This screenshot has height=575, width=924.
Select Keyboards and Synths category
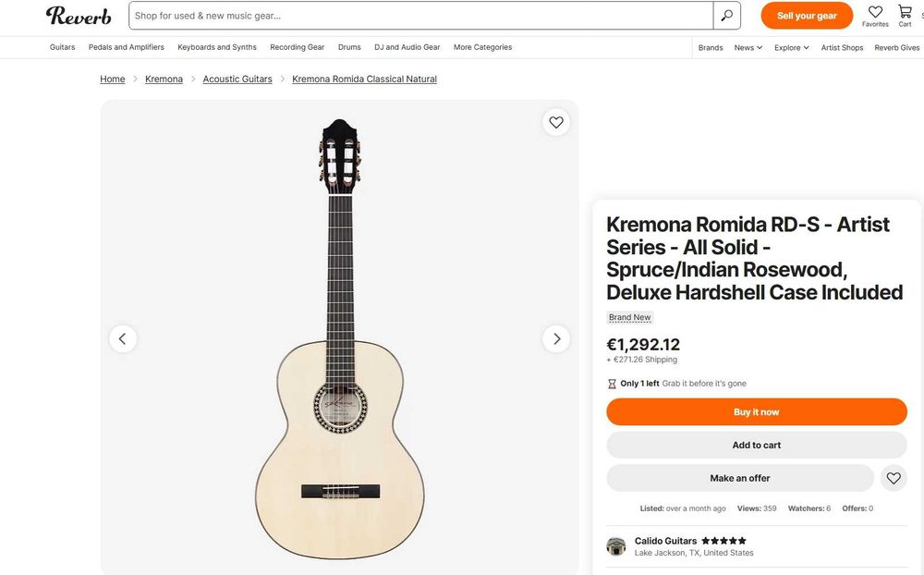tap(217, 47)
